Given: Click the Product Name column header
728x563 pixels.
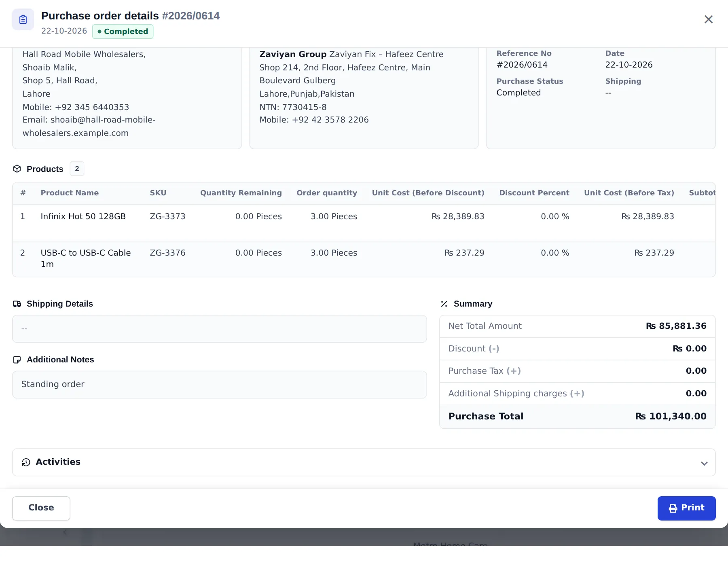Looking at the screenshot, I should (x=70, y=193).
